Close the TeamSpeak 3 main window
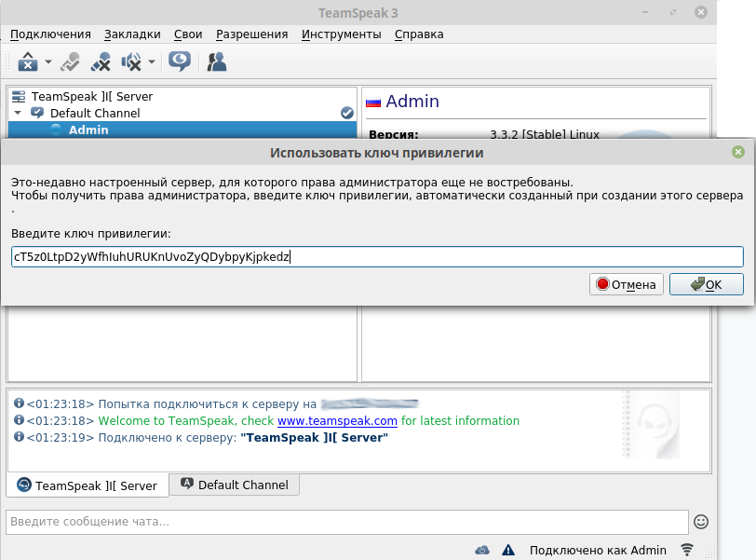The width and height of the screenshot is (756, 560). click(x=701, y=12)
